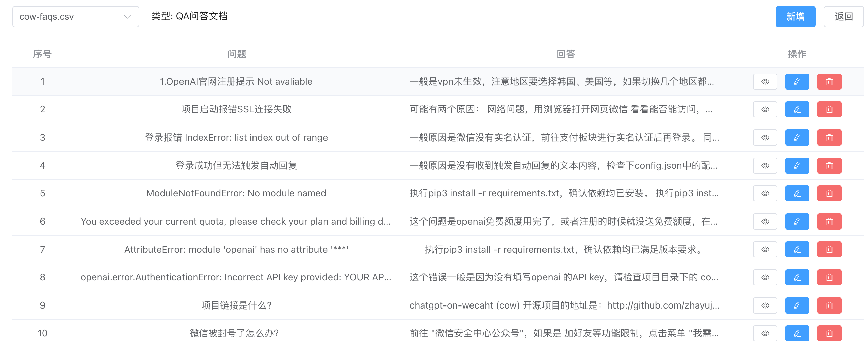View the 项目启动报错SSL连接失败 answer

765,109
